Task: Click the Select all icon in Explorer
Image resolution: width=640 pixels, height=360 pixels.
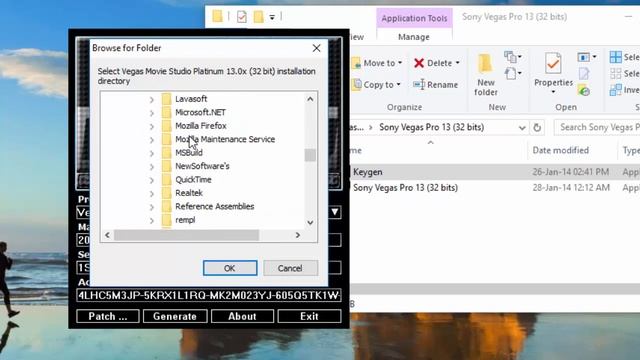Action: (x=616, y=57)
